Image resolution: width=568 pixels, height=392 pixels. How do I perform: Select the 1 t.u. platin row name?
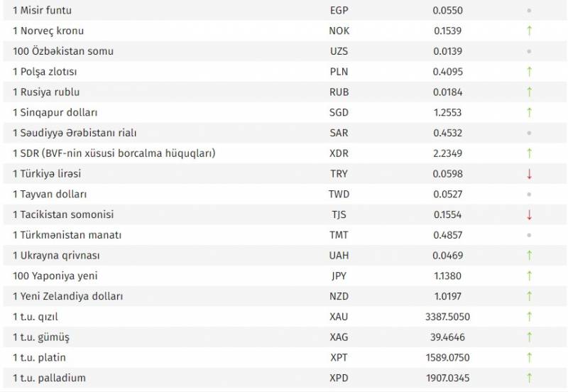click(x=39, y=358)
